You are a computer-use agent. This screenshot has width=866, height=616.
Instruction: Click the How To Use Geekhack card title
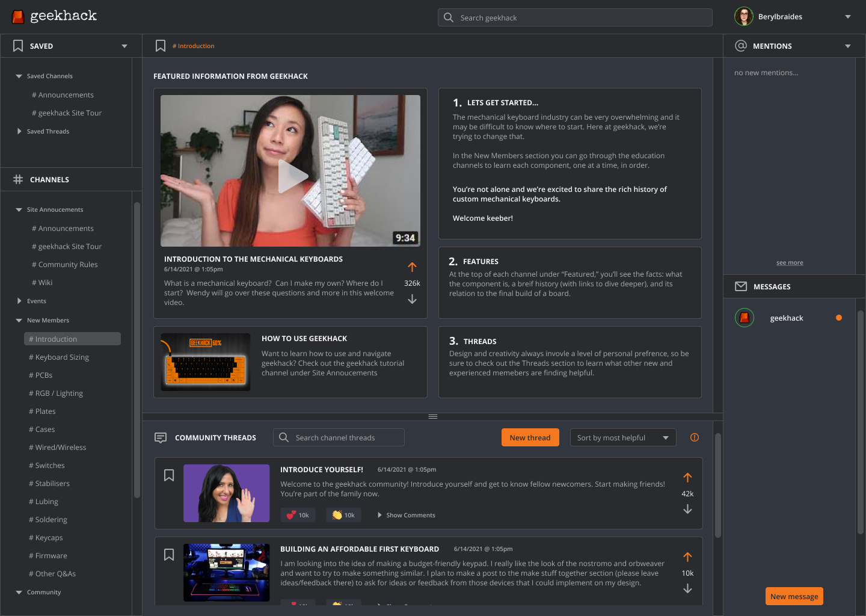click(x=304, y=339)
